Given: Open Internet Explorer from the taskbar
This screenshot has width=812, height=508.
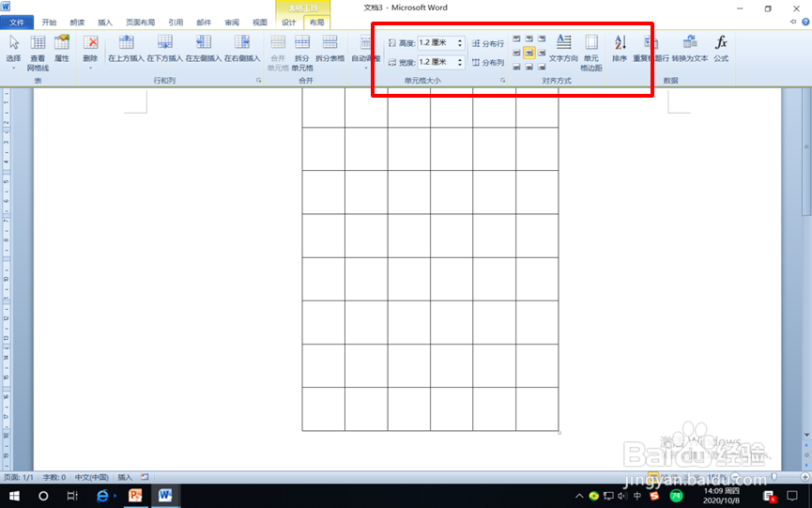Looking at the screenshot, I should point(103,496).
